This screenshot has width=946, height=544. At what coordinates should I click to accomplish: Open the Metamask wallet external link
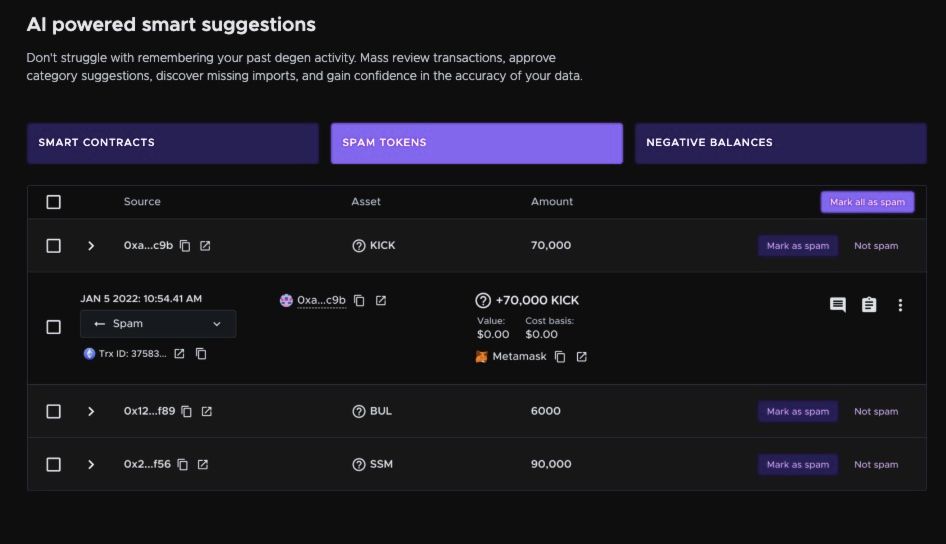581,357
